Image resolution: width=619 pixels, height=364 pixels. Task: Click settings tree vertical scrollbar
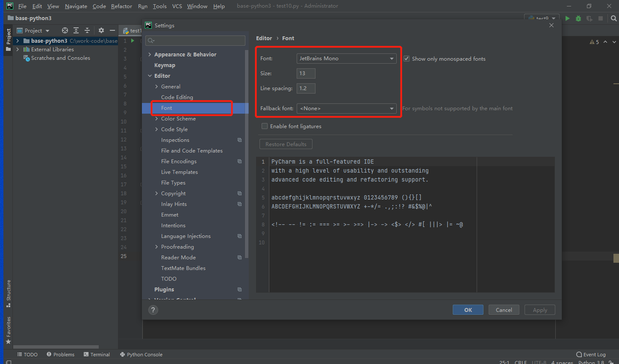pyautogui.click(x=247, y=154)
